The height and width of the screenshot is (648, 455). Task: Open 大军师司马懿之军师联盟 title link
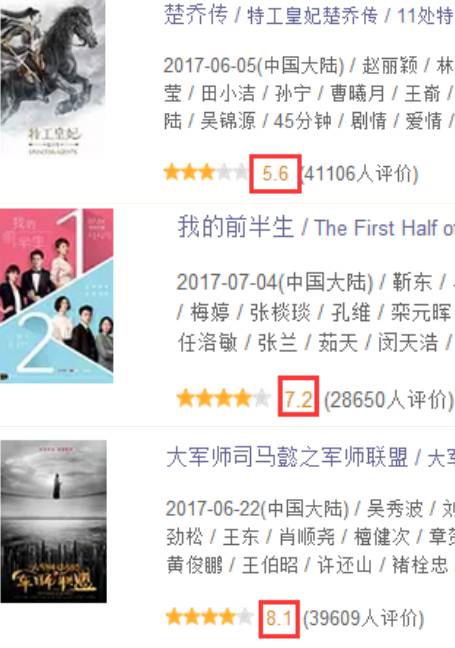pyautogui.click(x=287, y=457)
